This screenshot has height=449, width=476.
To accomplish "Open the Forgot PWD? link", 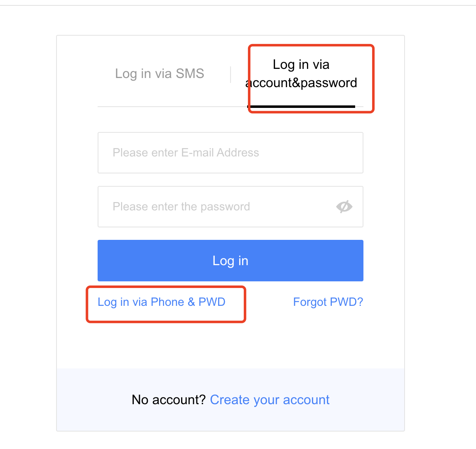I will pyautogui.click(x=328, y=302).
